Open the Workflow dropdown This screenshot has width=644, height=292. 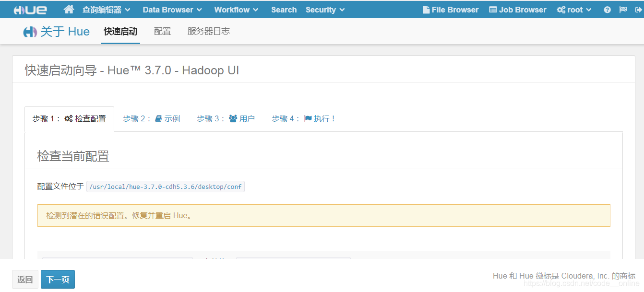(236, 10)
